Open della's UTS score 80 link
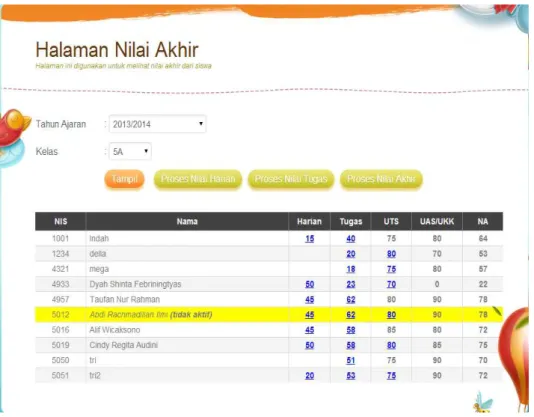Image resolution: width=534 pixels, height=417 pixels. (x=391, y=254)
